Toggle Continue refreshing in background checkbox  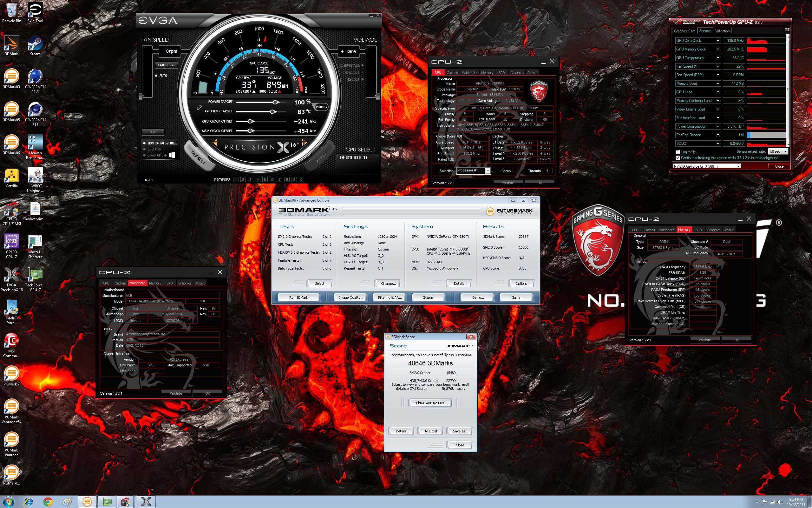(678, 158)
